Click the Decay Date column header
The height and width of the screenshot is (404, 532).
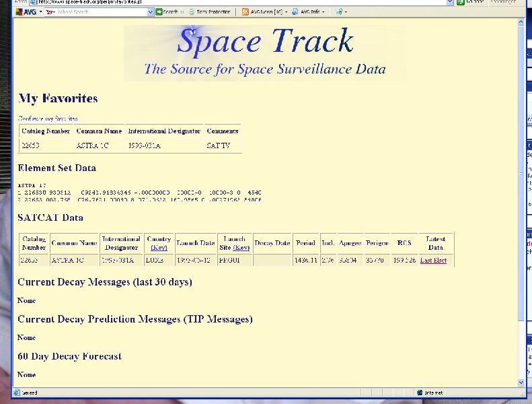272,243
